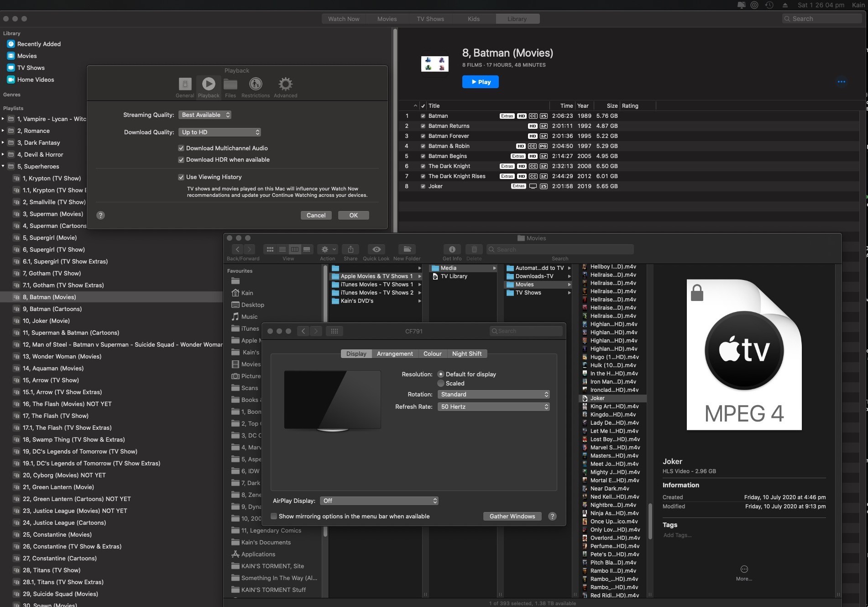Click the Finder Share toolbar icon

350,249
